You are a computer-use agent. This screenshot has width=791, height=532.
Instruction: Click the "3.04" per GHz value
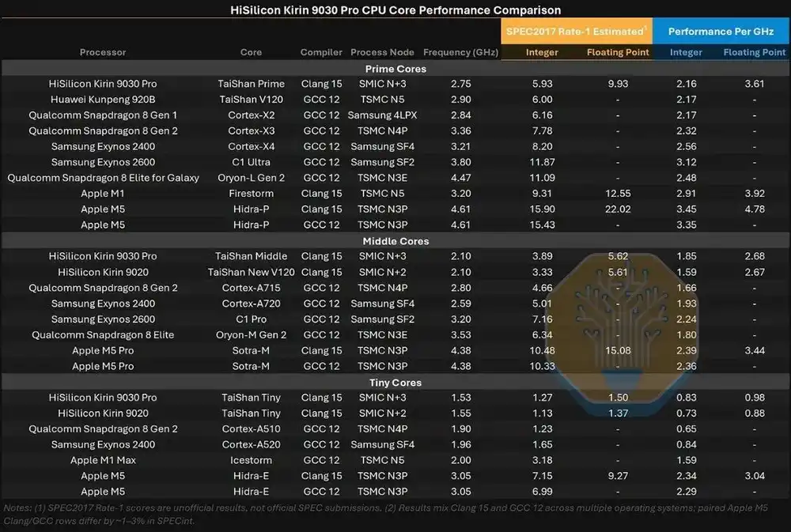tap(755, 476)
